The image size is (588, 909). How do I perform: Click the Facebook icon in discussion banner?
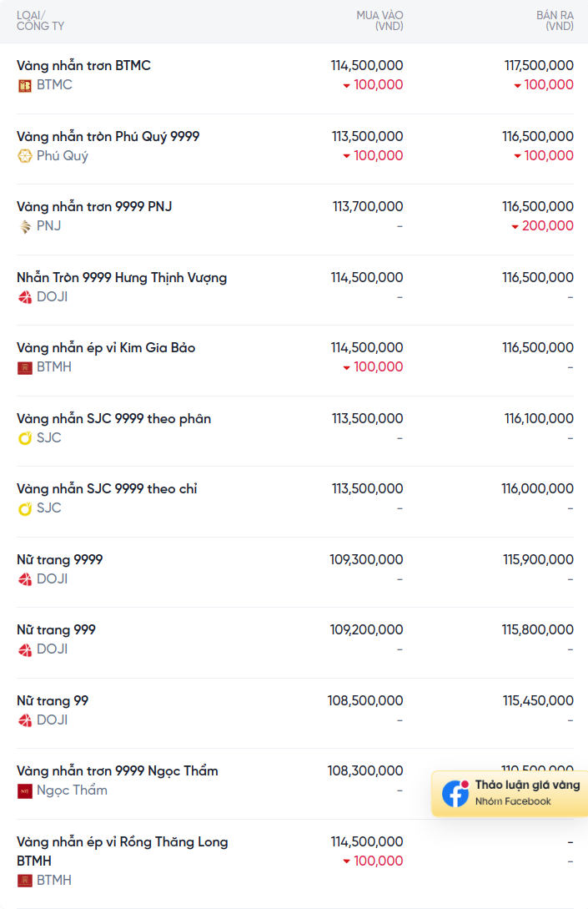(x=456, y=793)
